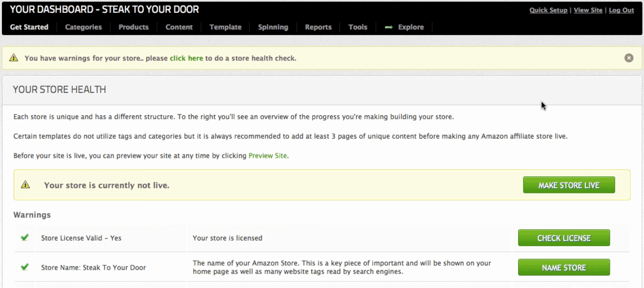This screenshot has height=288, width=644.
Task: Click the Name Store button
Action: coord(564,268)
